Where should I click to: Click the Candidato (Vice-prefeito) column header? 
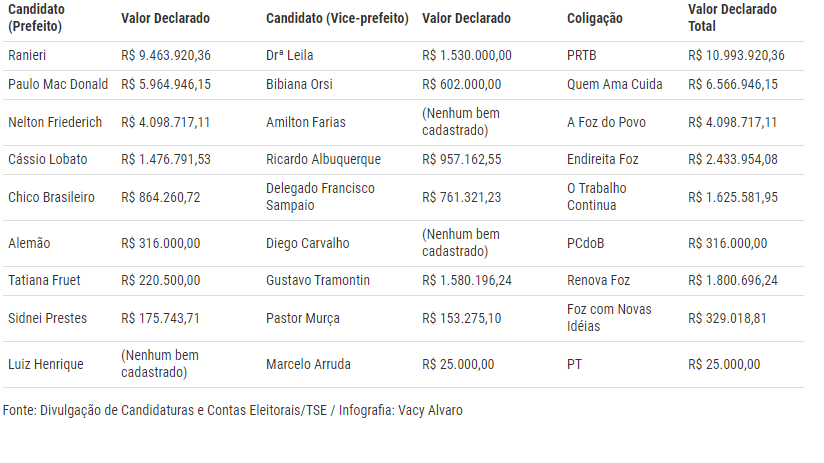pos(337,18)
